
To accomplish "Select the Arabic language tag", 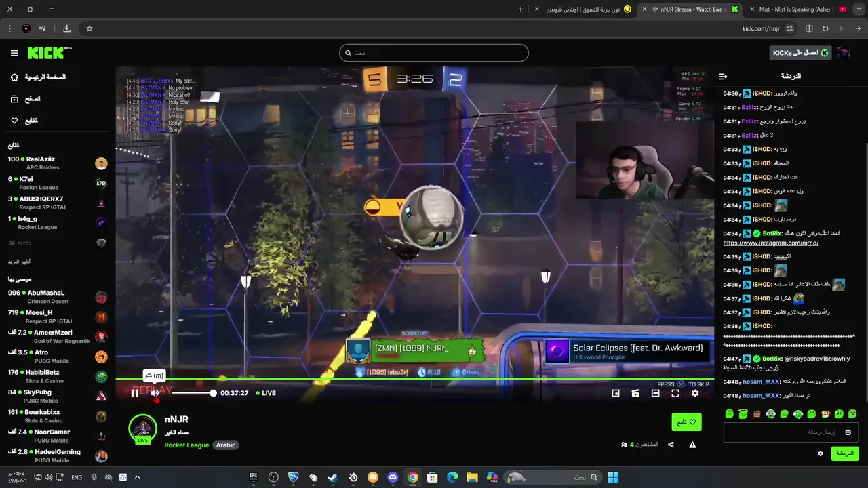I will (226, 445).
